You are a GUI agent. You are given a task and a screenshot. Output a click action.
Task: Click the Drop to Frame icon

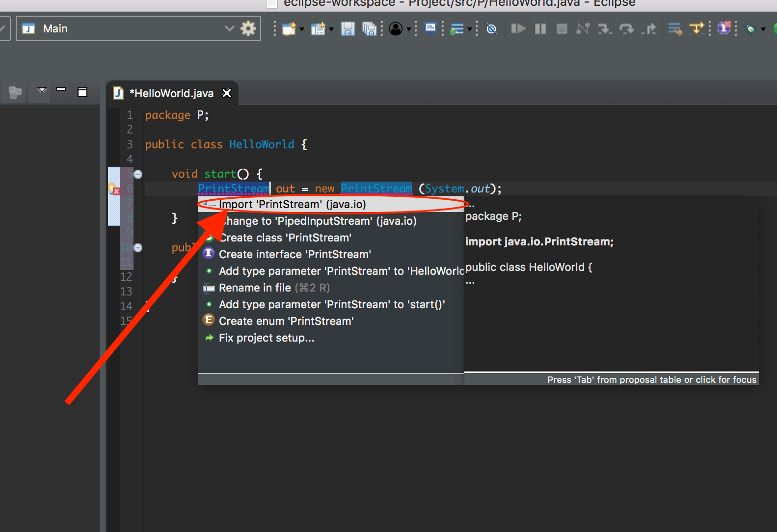click(x=675, y=29)
